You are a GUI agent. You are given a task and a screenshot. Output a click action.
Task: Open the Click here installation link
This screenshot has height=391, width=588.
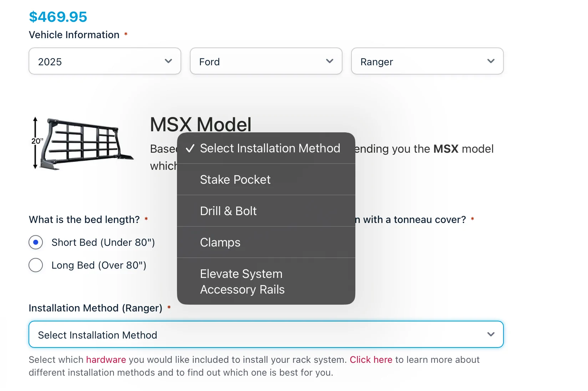(371, 360)
